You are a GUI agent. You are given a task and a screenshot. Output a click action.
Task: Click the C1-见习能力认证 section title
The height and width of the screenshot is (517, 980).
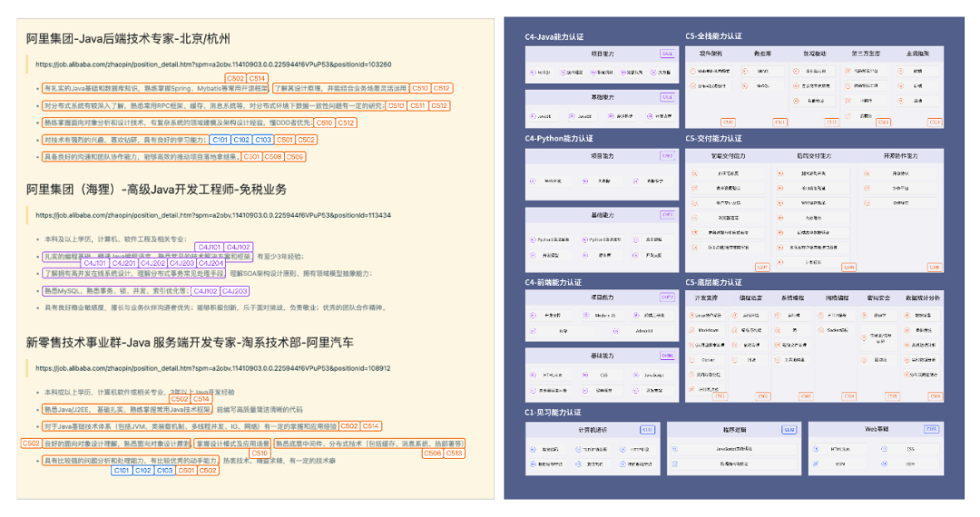pos(554,412)
